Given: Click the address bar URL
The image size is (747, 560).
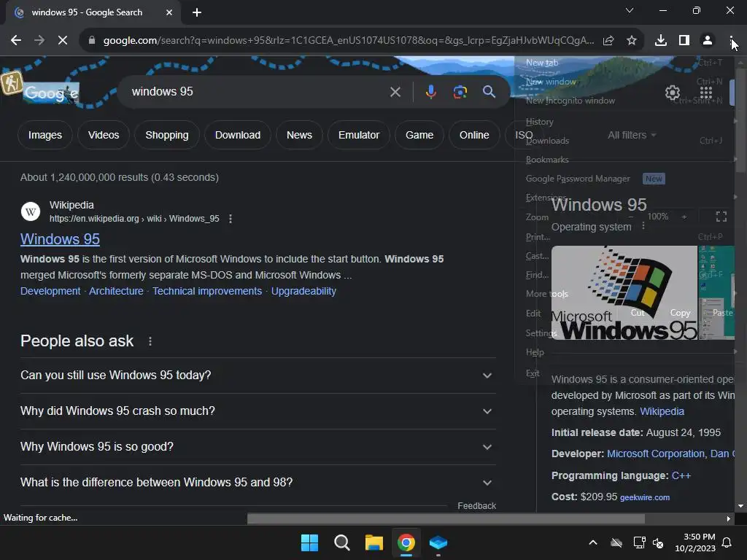Looking at the screenshot, I should [x=348, y=41].
